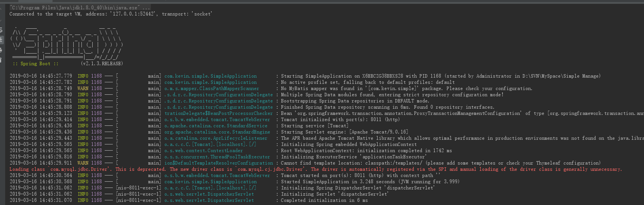Click 'Completed initialization in 6 ms' message
The width and height of the screenshot is (644, 205).
[x=324, y=200]
